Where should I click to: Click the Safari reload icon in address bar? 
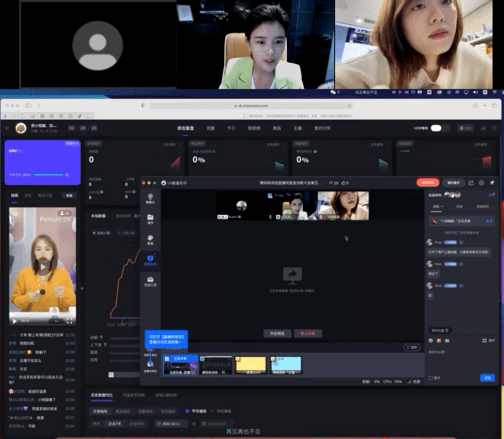[350, 105]
